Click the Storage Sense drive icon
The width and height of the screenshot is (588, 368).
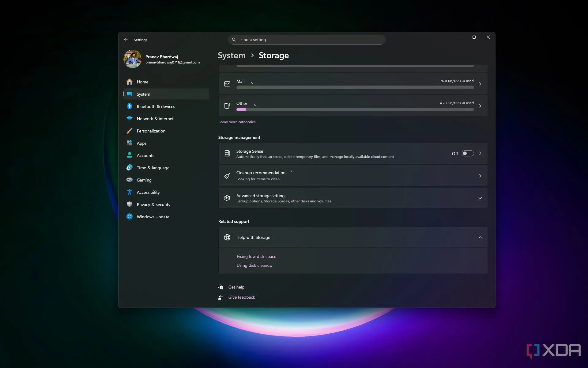pos(227,153)
